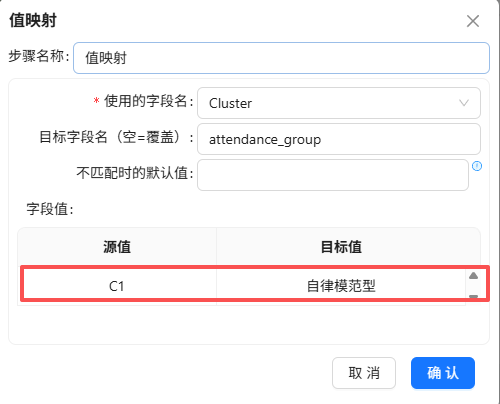
Task: Click the info icon beside default value field
Action: coord(477,166)
